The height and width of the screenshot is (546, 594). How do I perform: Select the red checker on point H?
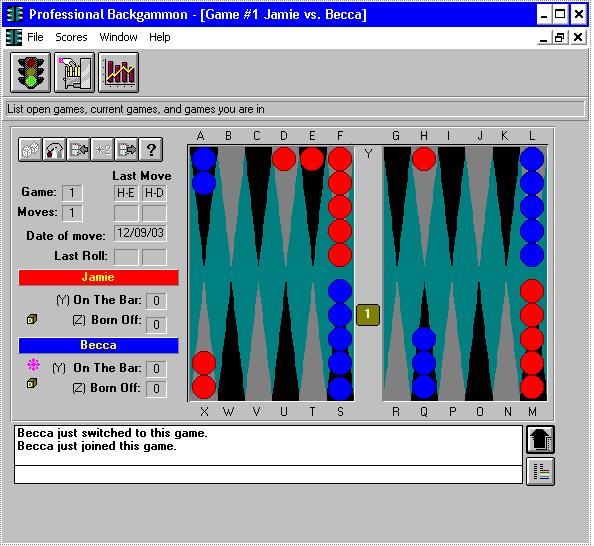pos(424,159)
